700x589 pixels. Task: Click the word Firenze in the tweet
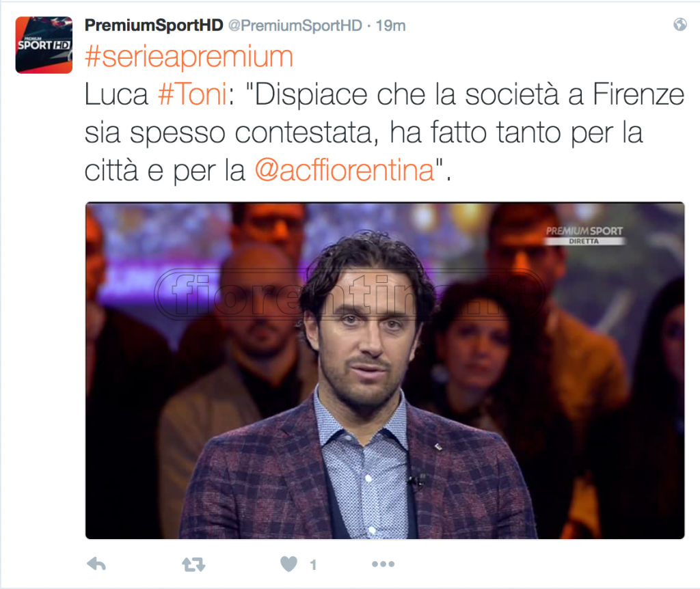pyautogui.click(x=638, y=94)
